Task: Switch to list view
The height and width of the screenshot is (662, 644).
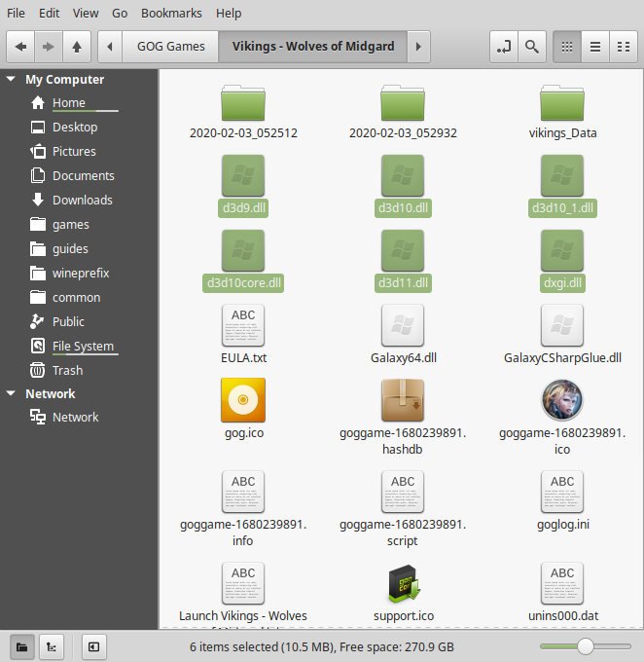Action: click(595, 47)
